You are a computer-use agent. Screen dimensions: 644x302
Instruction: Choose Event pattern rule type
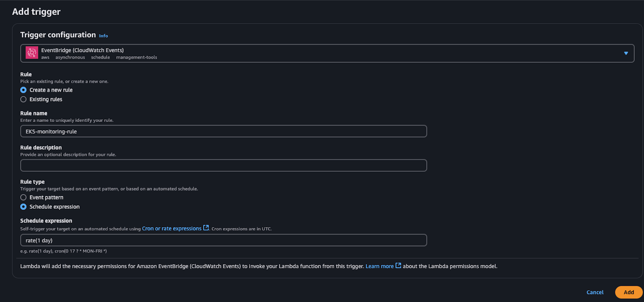pyautogui.click(x=23, y=197)
